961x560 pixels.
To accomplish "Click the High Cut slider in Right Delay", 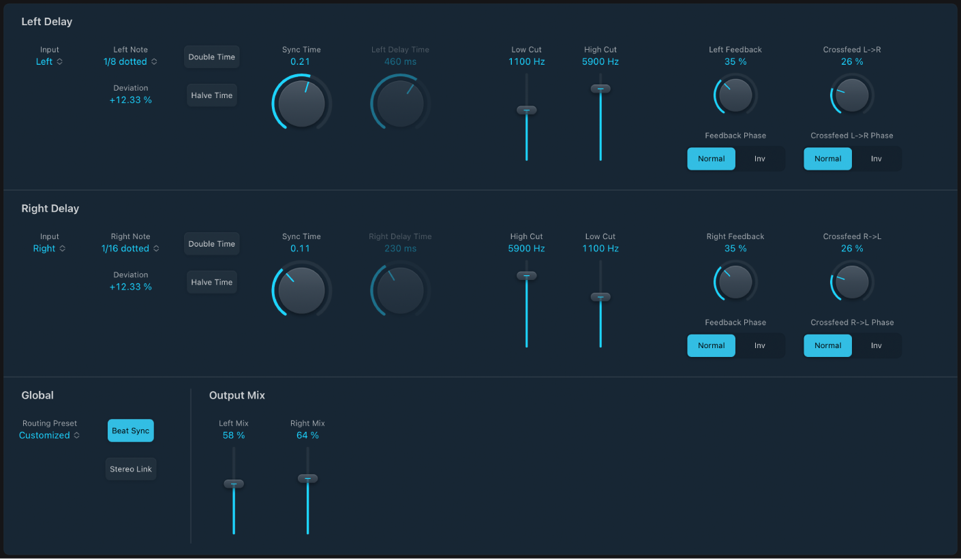I will point(526,275).
